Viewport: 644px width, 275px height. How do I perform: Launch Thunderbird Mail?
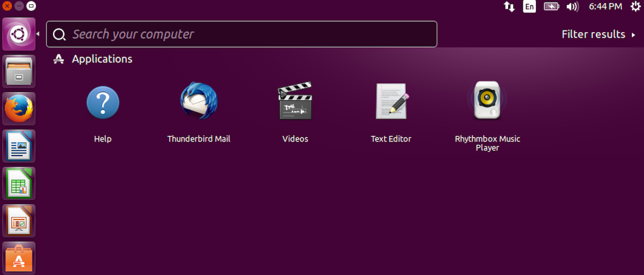point(199,101)
